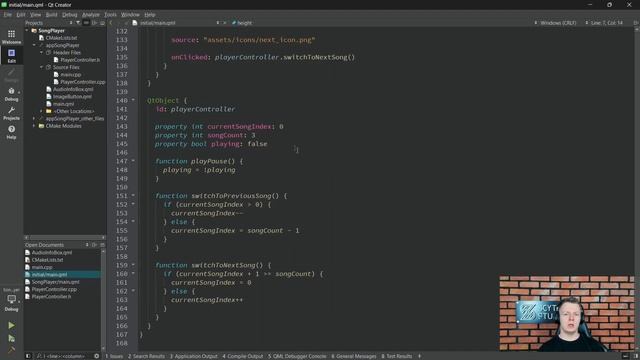Image resolution: width=640 pixels, height=360 pixels.
Task: Open the Edit menu
Action: [x=21, y=14]
